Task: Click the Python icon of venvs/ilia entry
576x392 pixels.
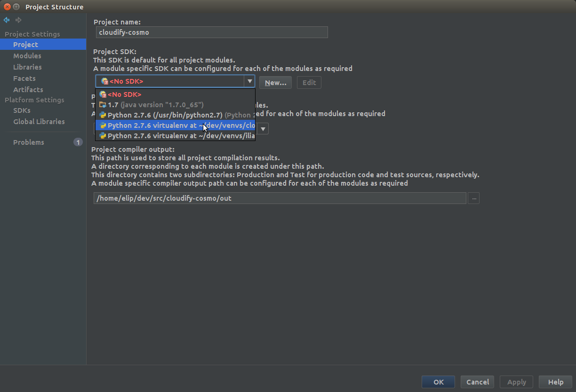Action: [103, 136]
